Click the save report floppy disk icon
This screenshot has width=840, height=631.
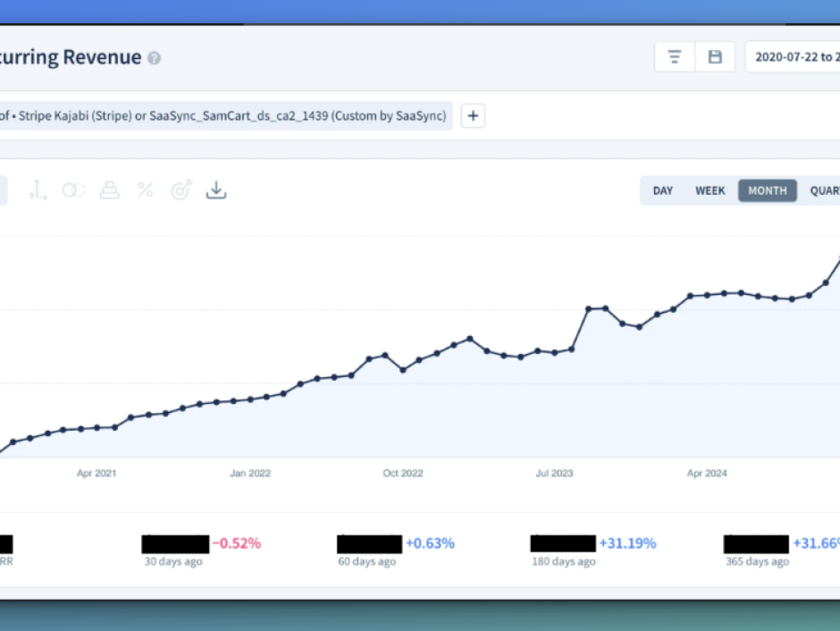tap(715, 57)
